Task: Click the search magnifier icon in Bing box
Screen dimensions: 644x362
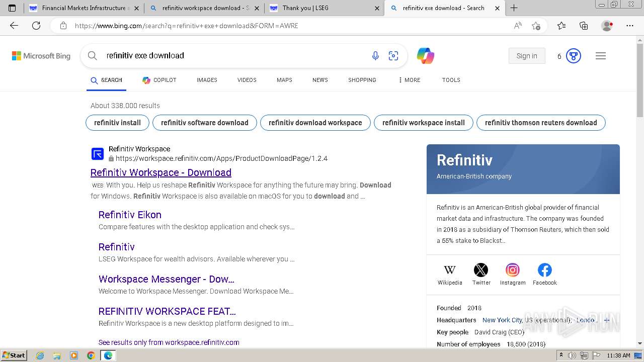Action: click(x=93, y=56)
